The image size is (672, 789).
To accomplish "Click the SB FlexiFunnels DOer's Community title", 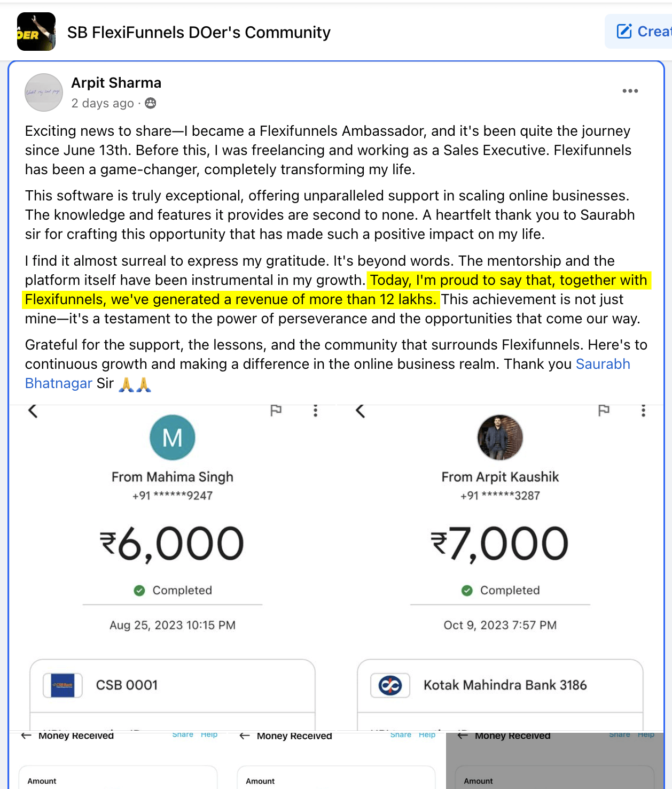I will coord(199,33).
